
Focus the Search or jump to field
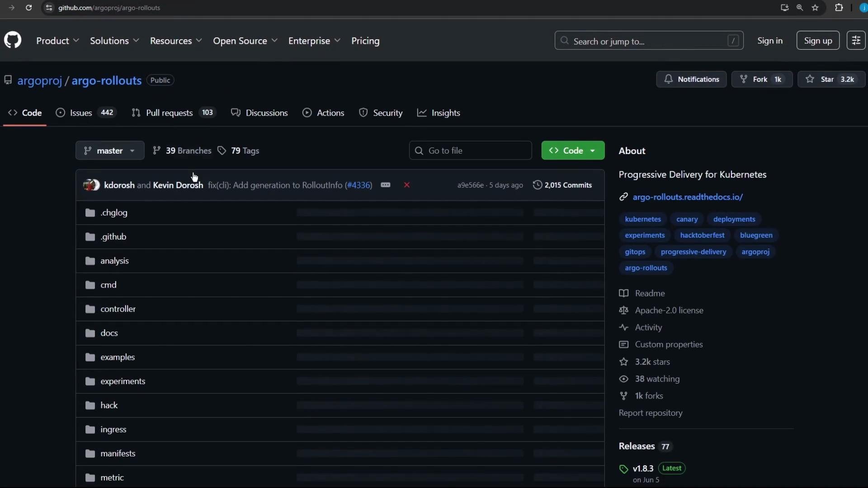pos(649,41)
